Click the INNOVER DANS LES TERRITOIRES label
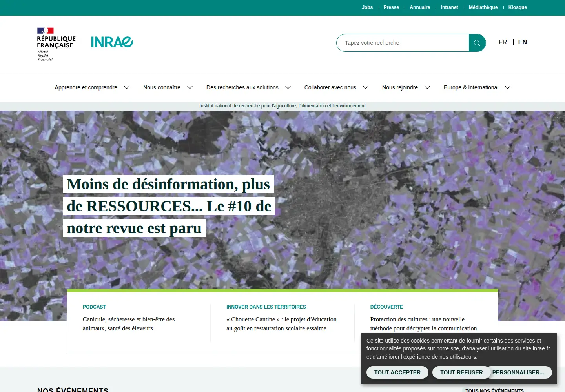This screenshot has width=565, height=392. [x=266, y=307]
